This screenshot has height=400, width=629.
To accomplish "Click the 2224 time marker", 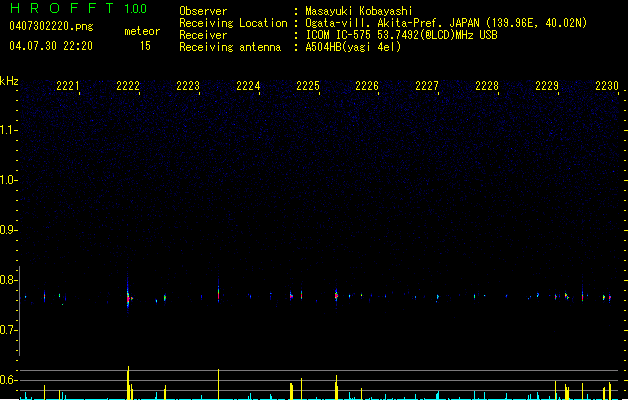I will pos(248,86).
